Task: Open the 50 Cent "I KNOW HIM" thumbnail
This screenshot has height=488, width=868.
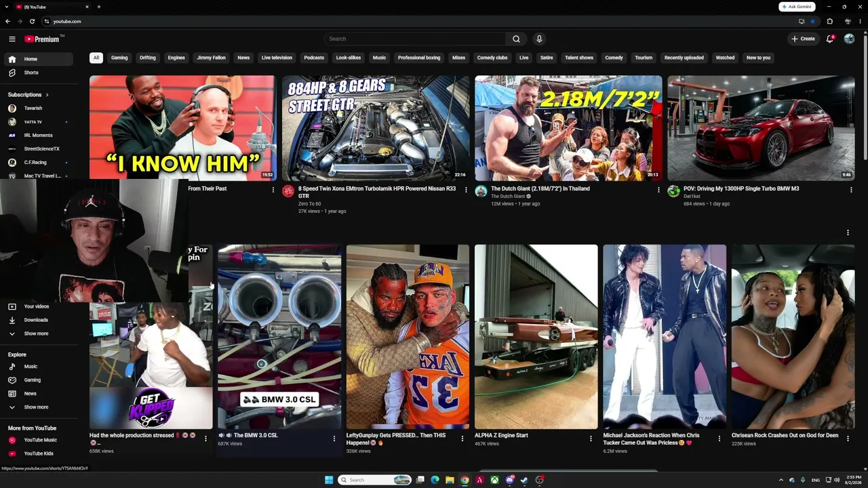Action: [182, 127]
